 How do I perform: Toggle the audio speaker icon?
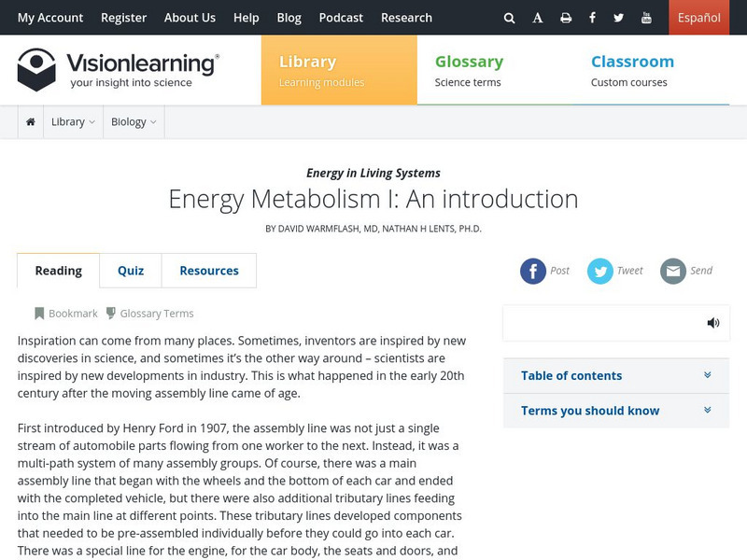point(713,323)
